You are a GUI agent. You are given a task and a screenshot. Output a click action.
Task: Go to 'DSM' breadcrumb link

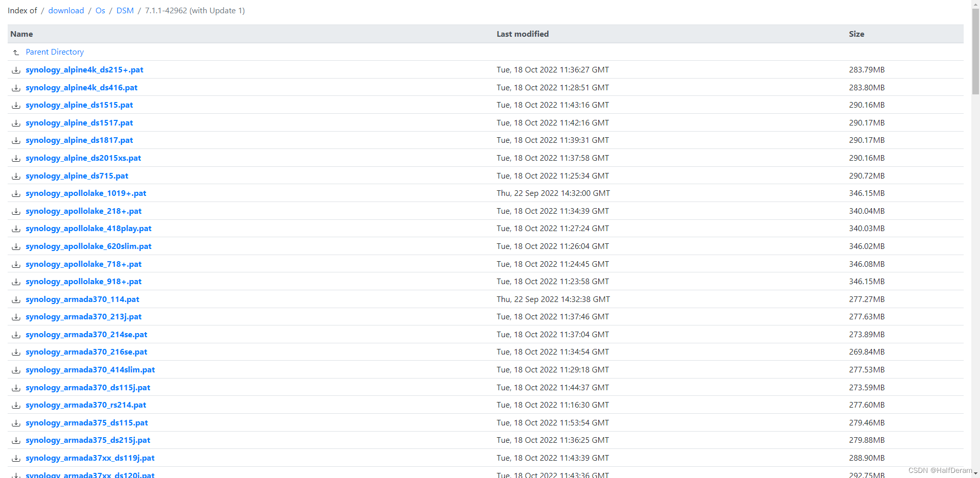coord(125,11)
